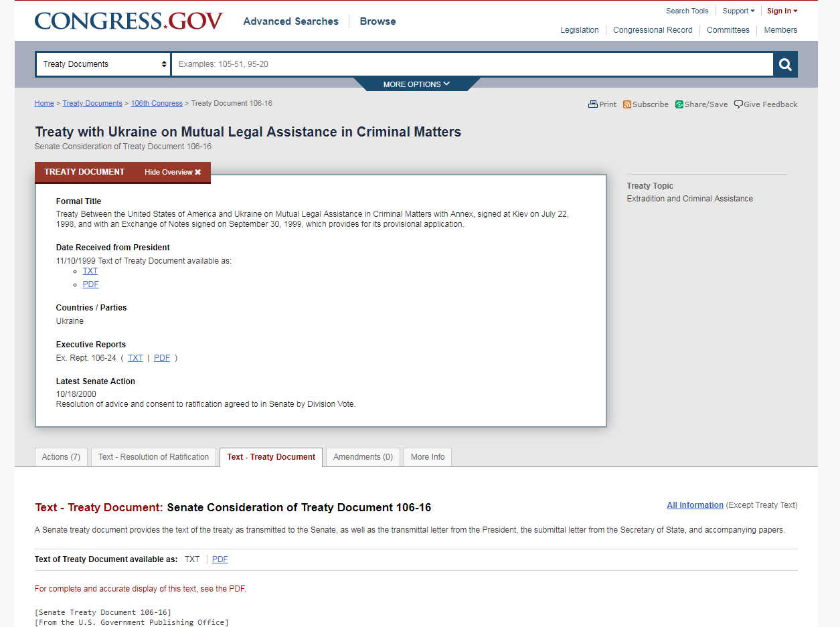This screenshot has height=627, width=840.
Task: Click the Treaty Documents breadcrumb link
Action: point(92,104)
